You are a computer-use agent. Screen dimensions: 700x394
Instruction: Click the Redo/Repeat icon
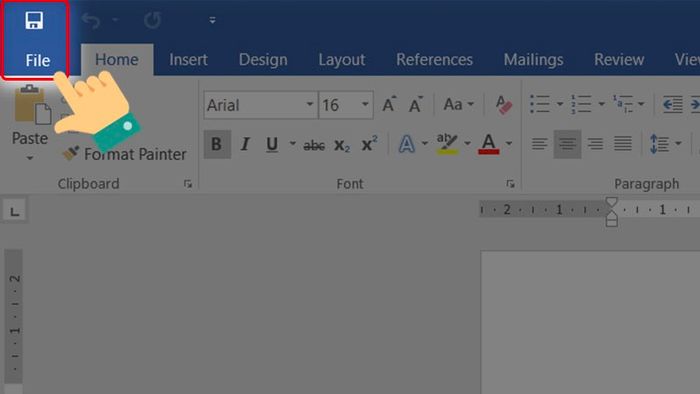click(x=152, y=21)
